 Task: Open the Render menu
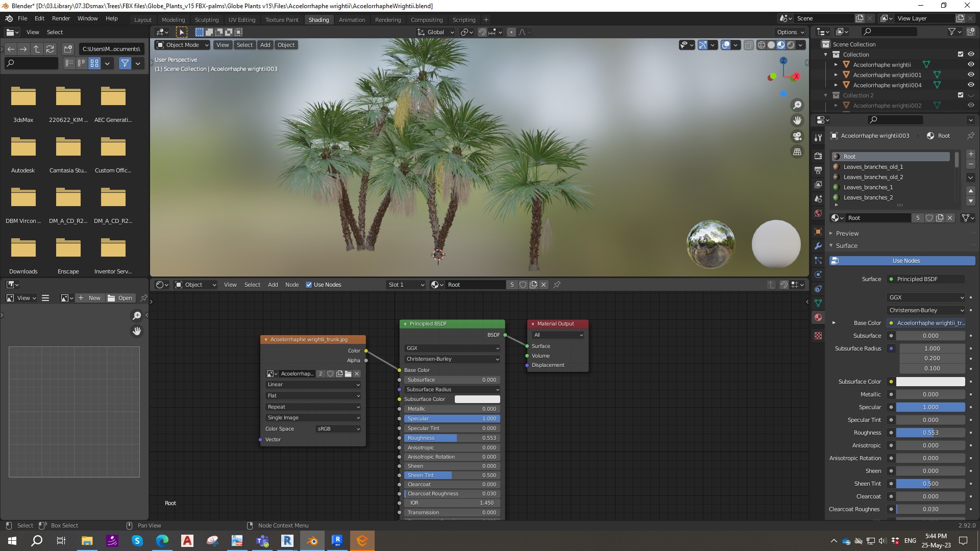pyautogui.click(x=61, y=18)
